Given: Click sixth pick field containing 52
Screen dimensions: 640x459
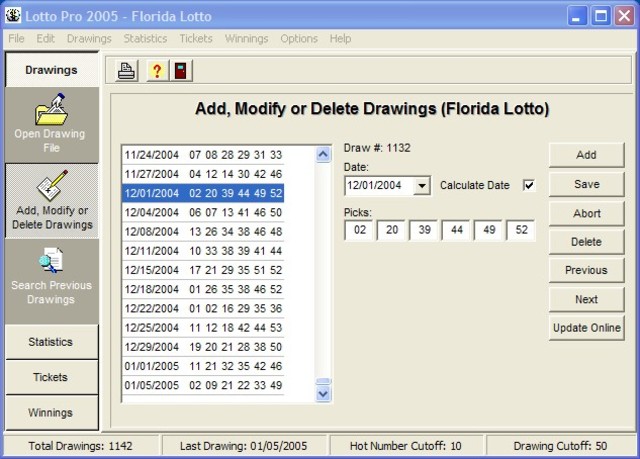Looking at the screenshot, I should pos(521,230).
